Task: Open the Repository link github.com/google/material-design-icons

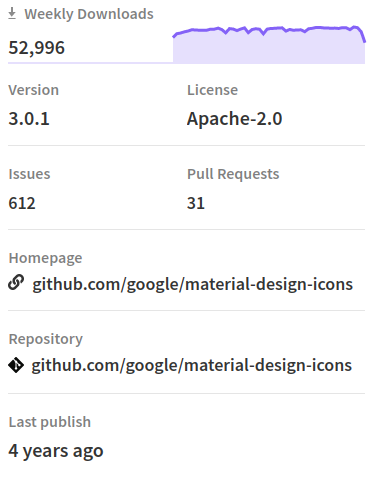Action: click(192, 366)
